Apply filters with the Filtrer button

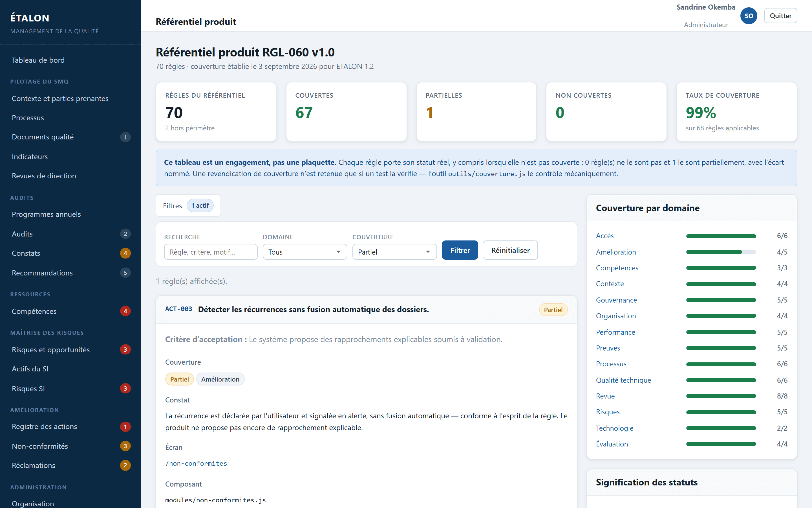pos(460,250)
